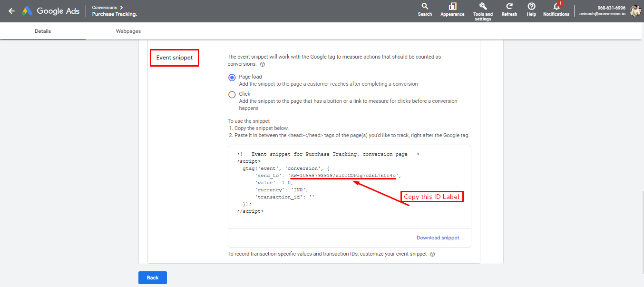Image resolution: width=644 pixels, height=287 pixels.
Task: Select the Page load radio option
Action: [232, 78]
